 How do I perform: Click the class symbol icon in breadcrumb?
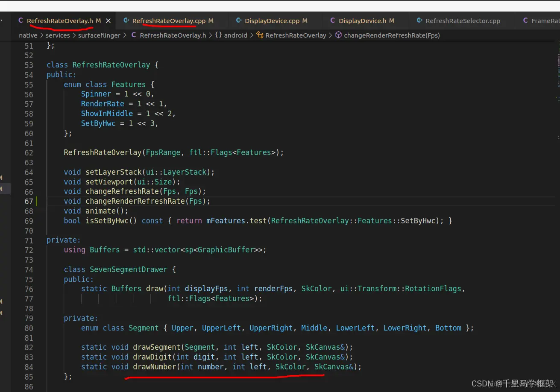pos(260,35)
